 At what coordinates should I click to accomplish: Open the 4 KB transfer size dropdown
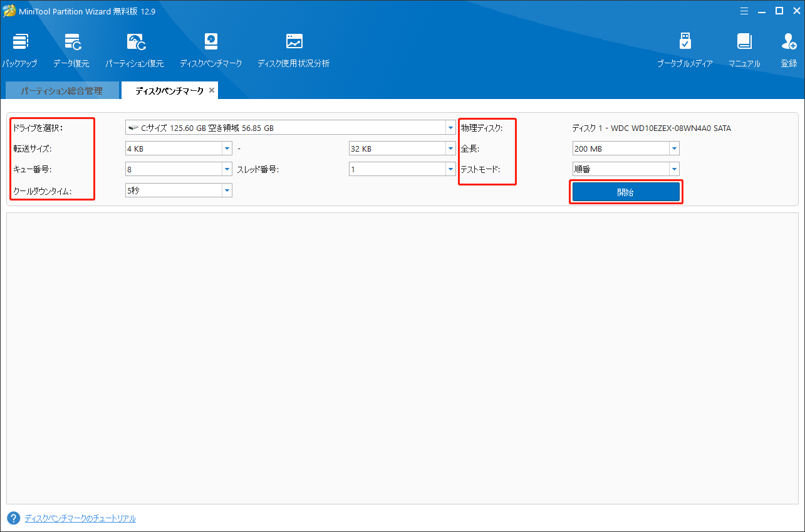coord(227,149)
